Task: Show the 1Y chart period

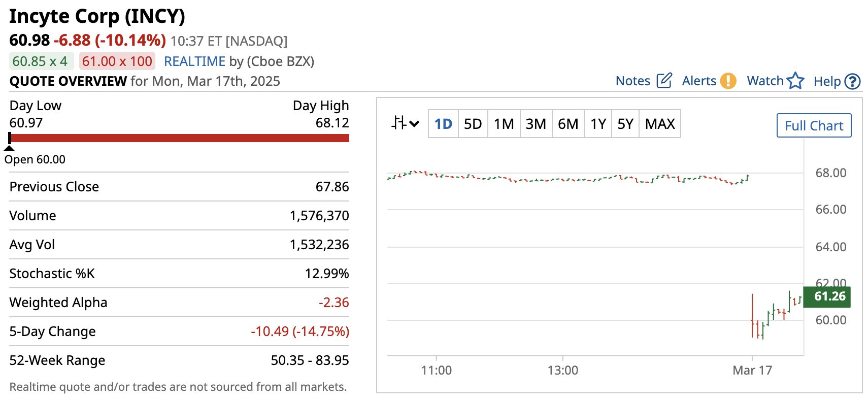Action: pos(598,124)
